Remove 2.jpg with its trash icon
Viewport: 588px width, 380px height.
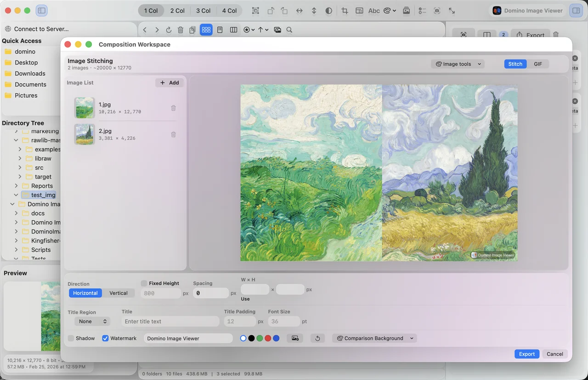click(173, 135)
